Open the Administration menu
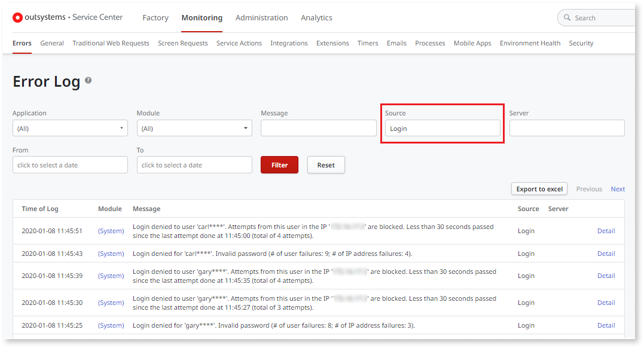The image size is (644, 348). (262, 18)
